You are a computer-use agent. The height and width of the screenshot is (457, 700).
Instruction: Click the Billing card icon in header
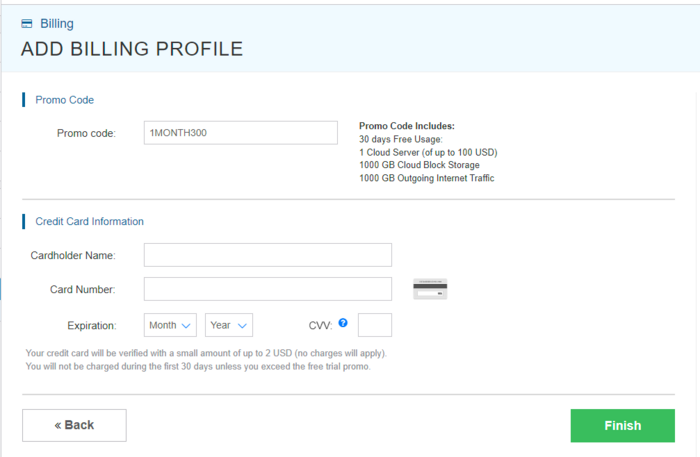tap(27, 23)
